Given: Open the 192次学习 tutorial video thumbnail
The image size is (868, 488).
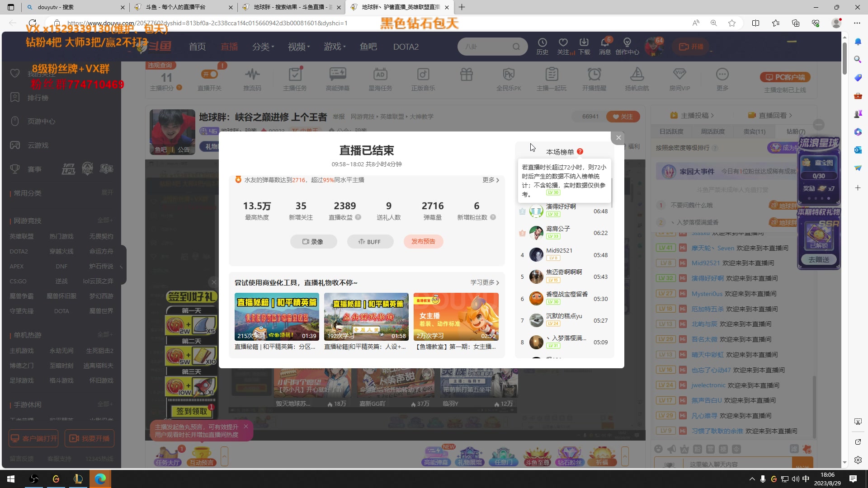Looking at the screenshot, I should [366, 317].
